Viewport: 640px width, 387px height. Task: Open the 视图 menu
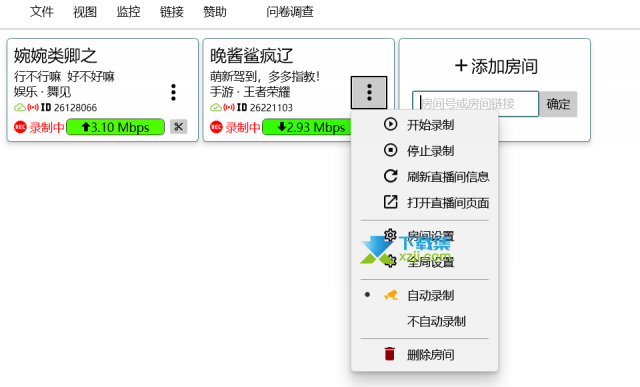[85, 12]
